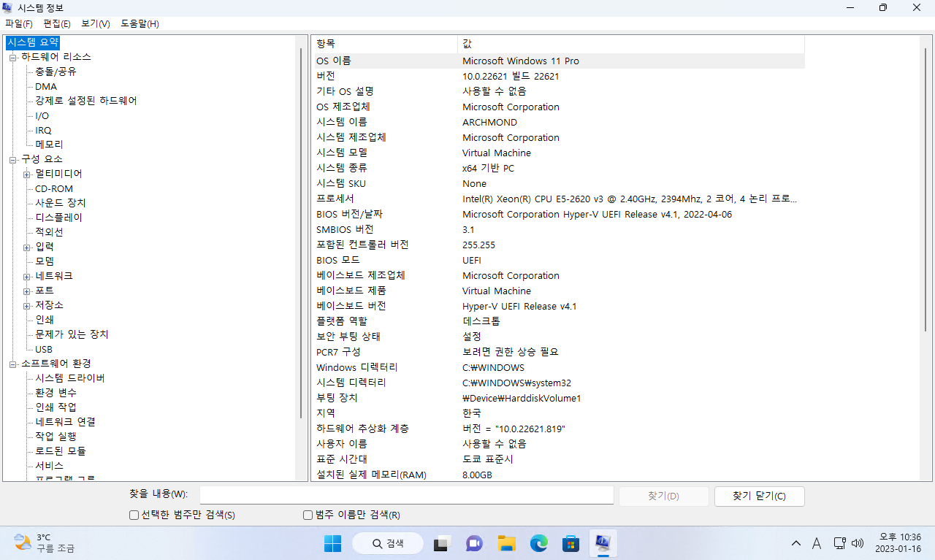Open Task View on the taskbar
This screenshot has height=560, width=935.
[442, 543]
